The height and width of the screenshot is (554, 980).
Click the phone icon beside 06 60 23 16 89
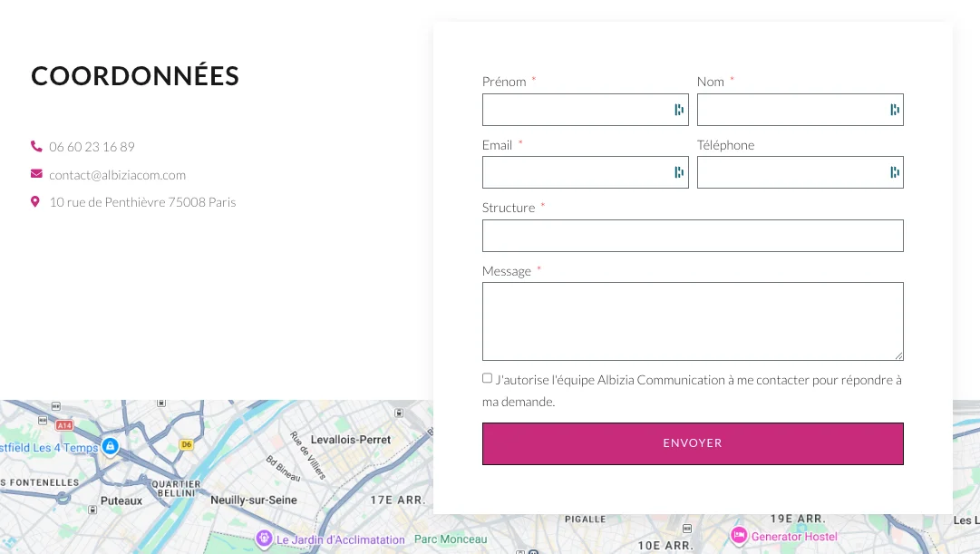pos(36,146)
